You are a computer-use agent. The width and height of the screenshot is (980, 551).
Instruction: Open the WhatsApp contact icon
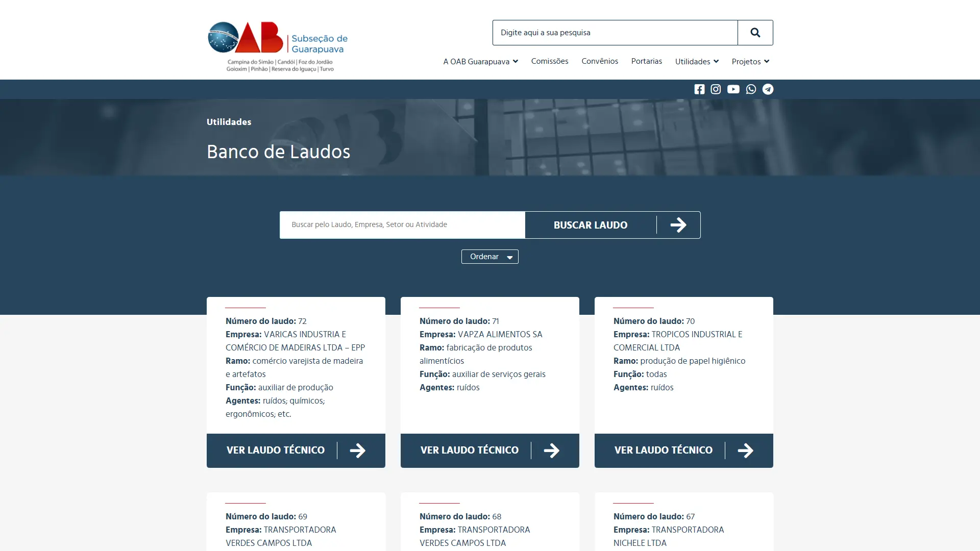point(751,89)
